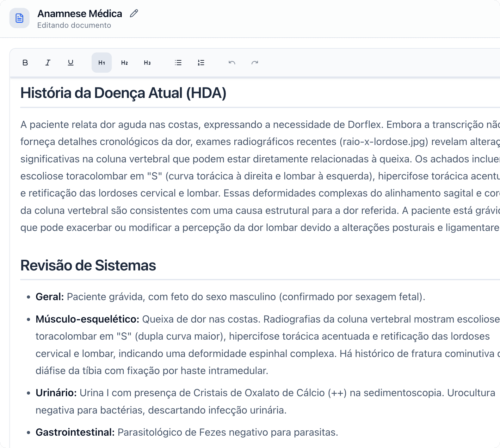
Task: Click 'hipercifose torácica' in the HDA paragraph
Action: [x=423, y=176]
